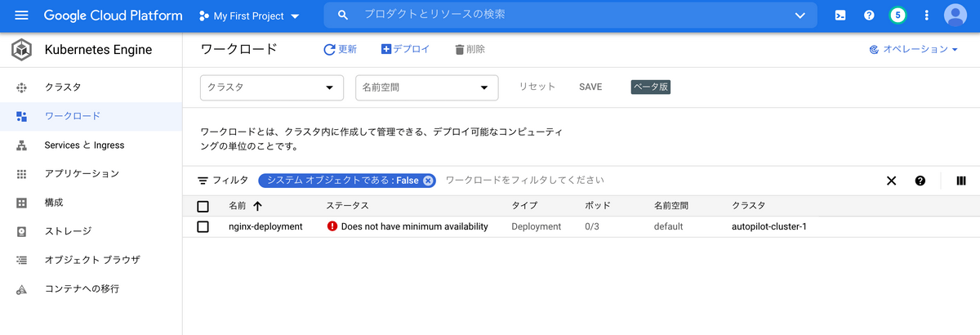Click the Google Cloud Platform logo
This screenshot has height=335, width=980.
(x=114, y=16)
